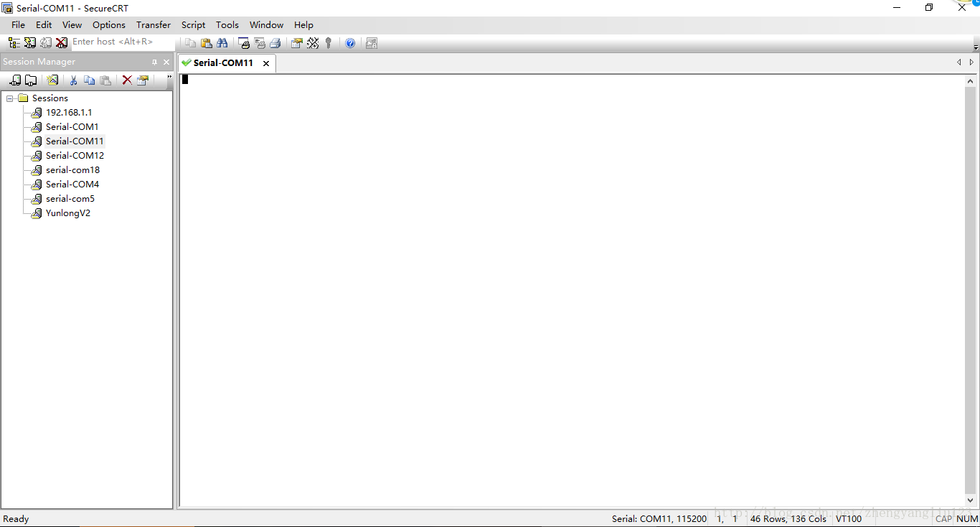This screenshot has width=980, height=527.
Task: Open the Edit menu
Action: 44,25
